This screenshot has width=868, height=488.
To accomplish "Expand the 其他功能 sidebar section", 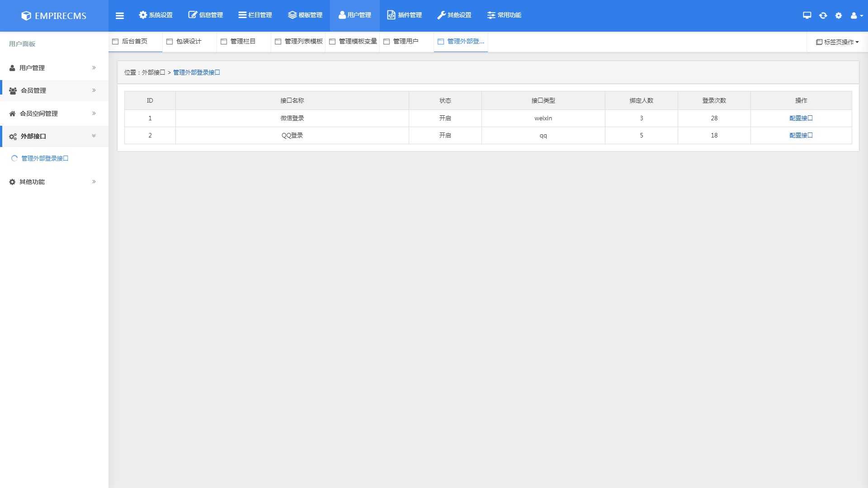I will pyautogui.click(x=54, y=182).
